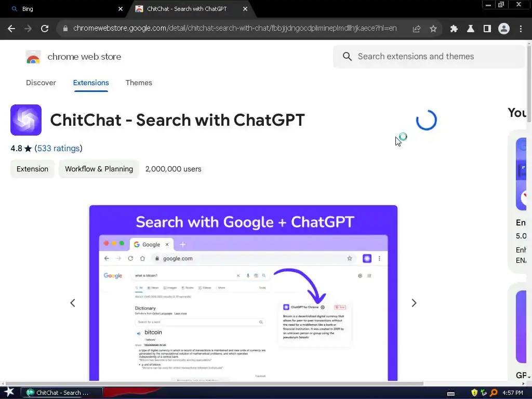Close the ChitChat tab
The width and height of the screenshot is (532, 399).
pos(245,9)
